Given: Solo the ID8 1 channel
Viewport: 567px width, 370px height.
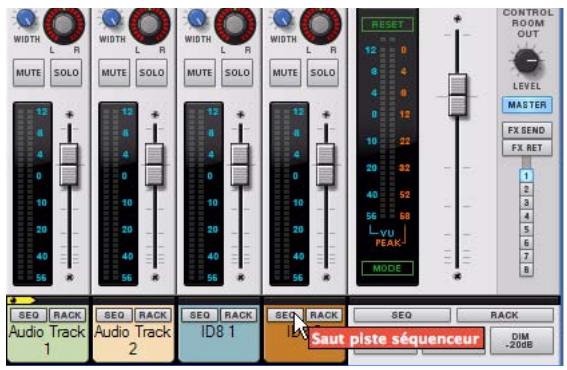Looking at the screenshot, I should click(237, 73).
